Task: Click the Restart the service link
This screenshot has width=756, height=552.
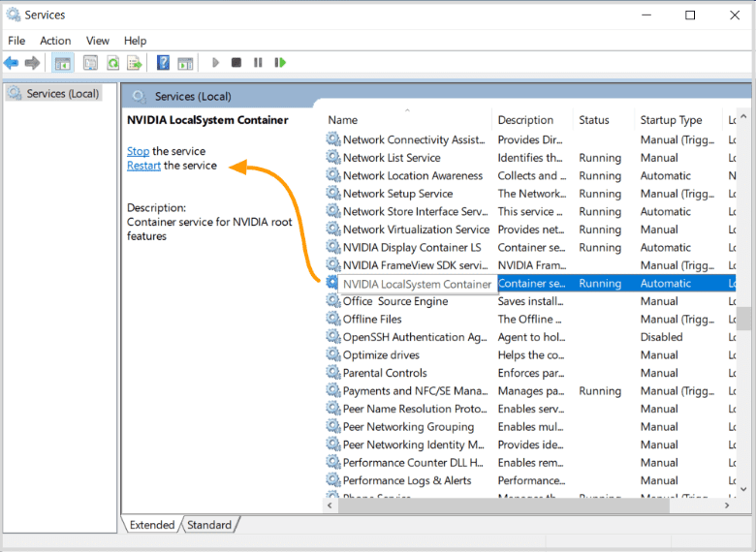Action: coord(143,166)
